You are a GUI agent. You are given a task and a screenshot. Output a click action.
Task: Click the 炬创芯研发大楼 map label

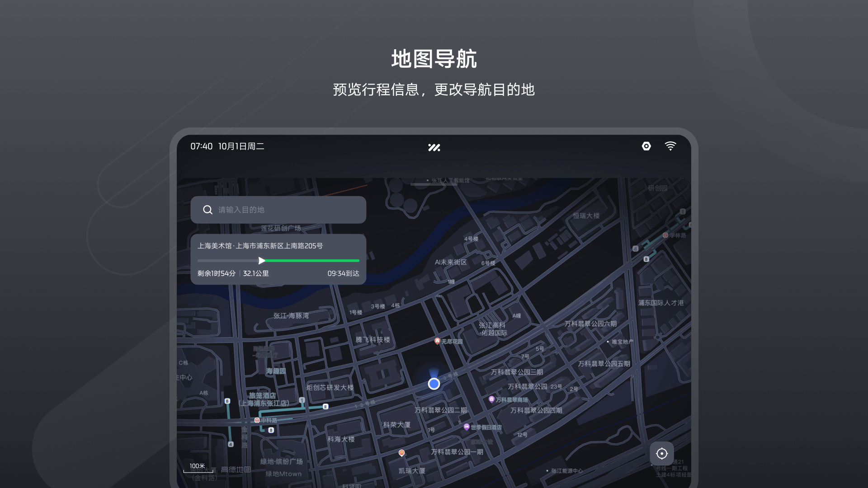coord(330,388)
